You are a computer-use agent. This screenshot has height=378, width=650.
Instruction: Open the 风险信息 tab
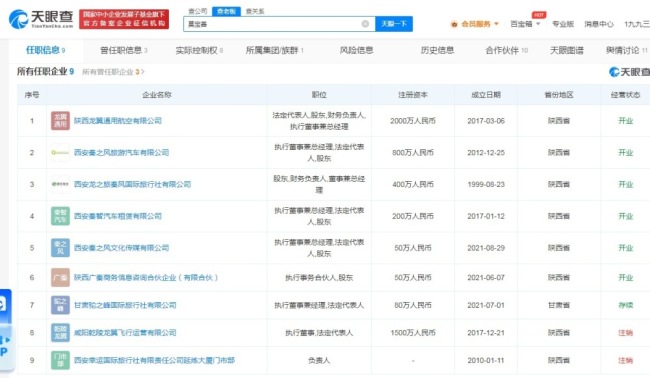pyautogui.click(x=356, y=50)
